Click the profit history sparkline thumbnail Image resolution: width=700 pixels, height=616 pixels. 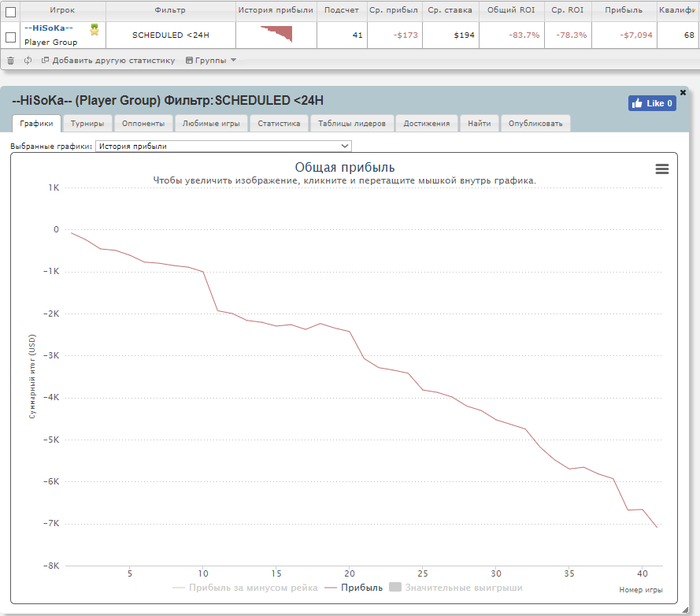pos(277,34)
